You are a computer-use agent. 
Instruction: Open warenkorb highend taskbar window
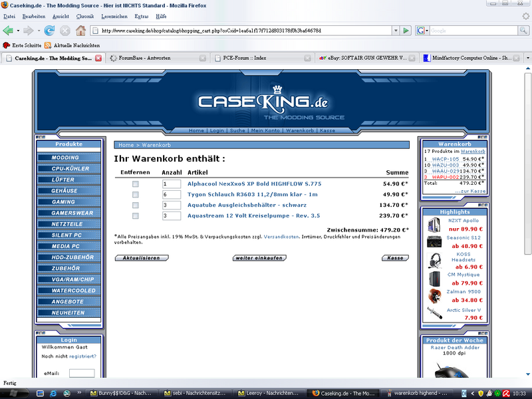click(417, 393)
